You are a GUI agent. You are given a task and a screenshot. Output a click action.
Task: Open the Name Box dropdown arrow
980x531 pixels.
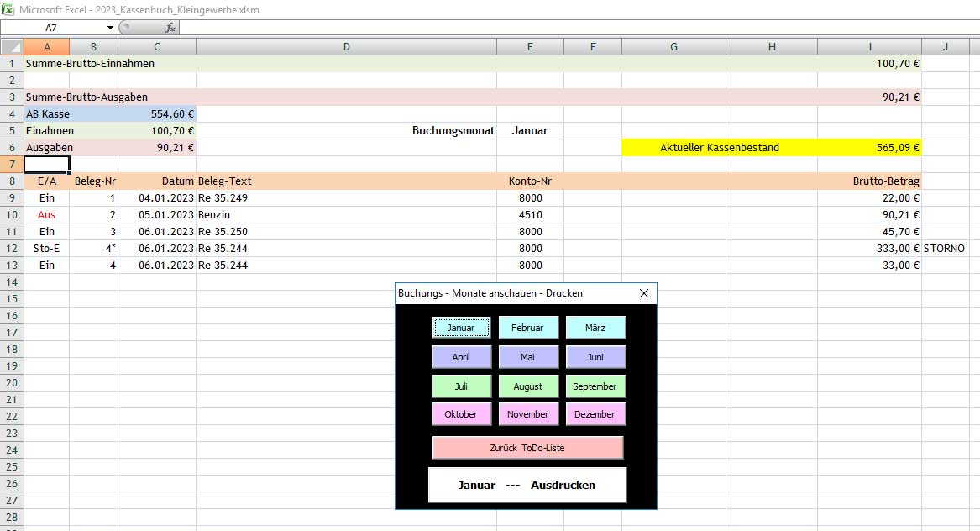click(x=110, y=28)
